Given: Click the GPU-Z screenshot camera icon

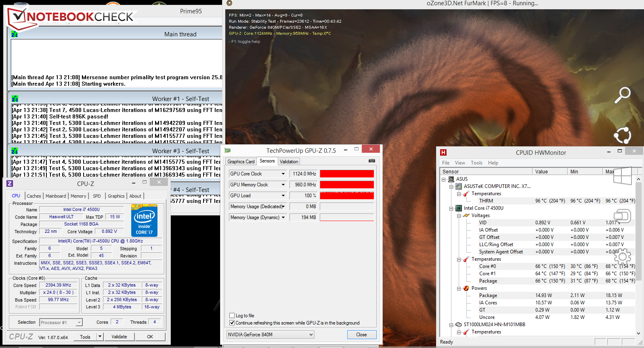Looking at the screenshot, I should coord(371,161).
